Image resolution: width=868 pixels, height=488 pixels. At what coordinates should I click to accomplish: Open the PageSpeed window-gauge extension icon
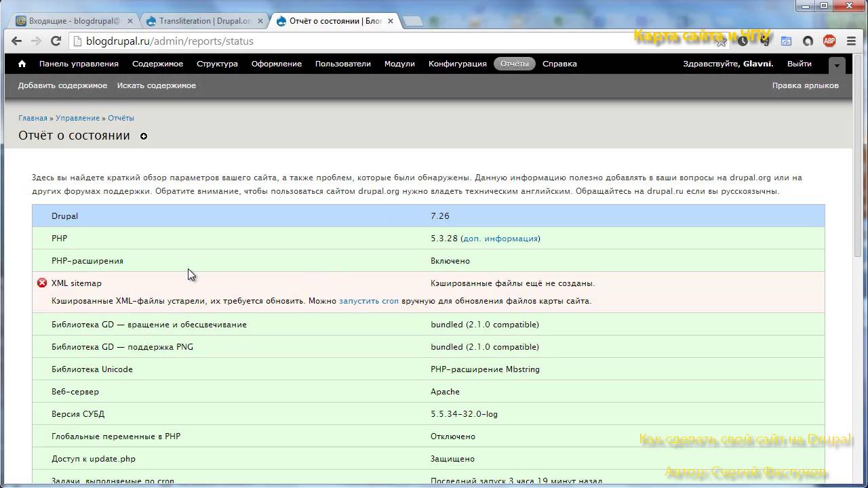[x=787, y=41]
